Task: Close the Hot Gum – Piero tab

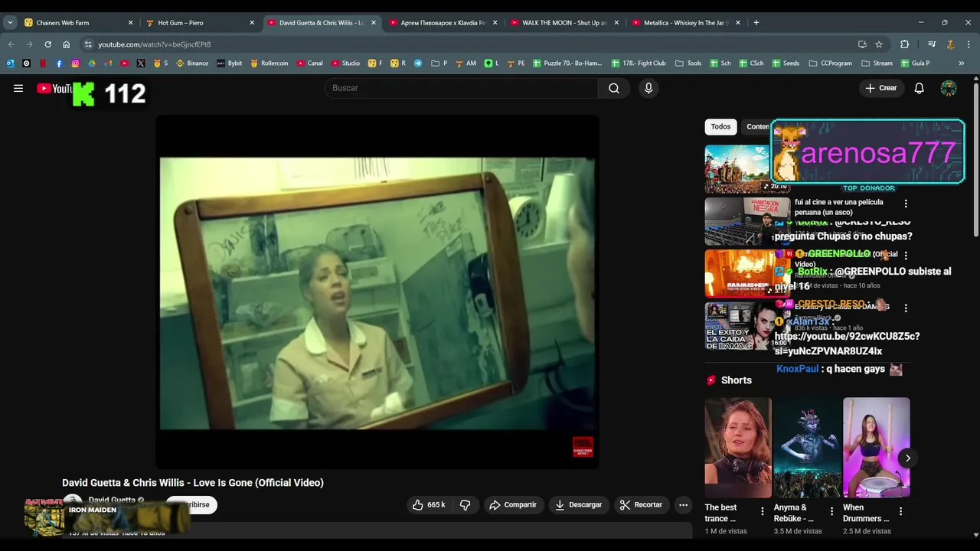Action: (252, 23)
